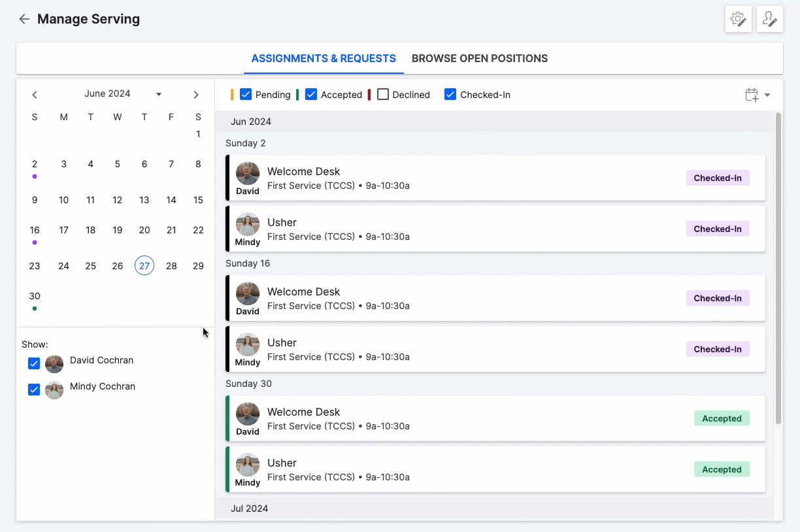
Task: Check the Declined filter checkbox
Action: (x=383, y=94)
